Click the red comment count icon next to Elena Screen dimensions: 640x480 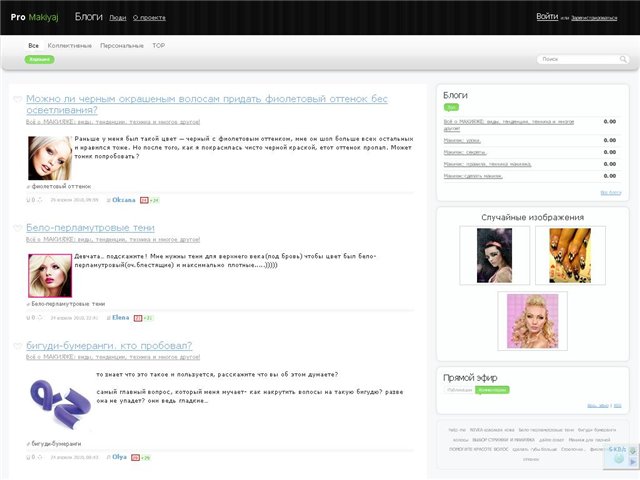point(138,318)
